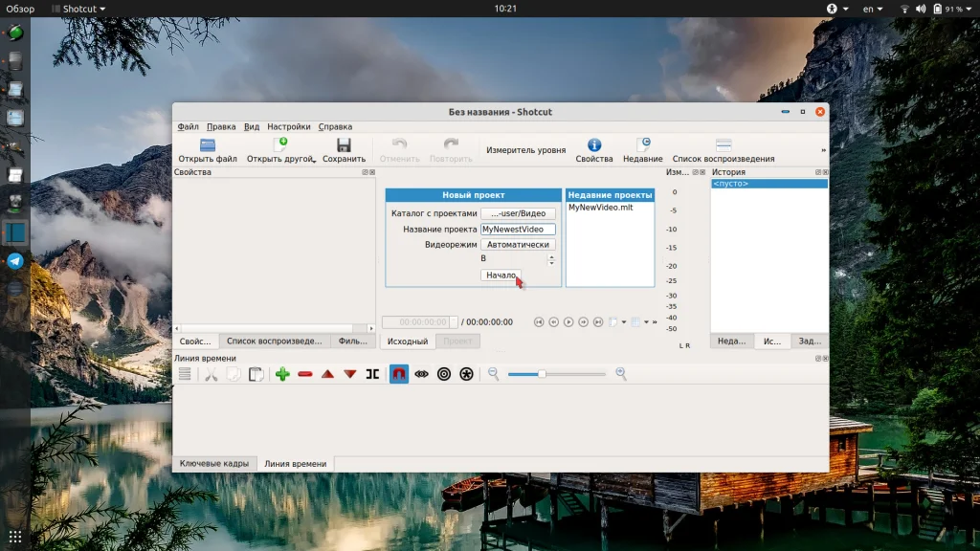Screen dimensions: 980x551
Task: Open the Properties info icon in toolbar
Action: (x=593, y=145)
